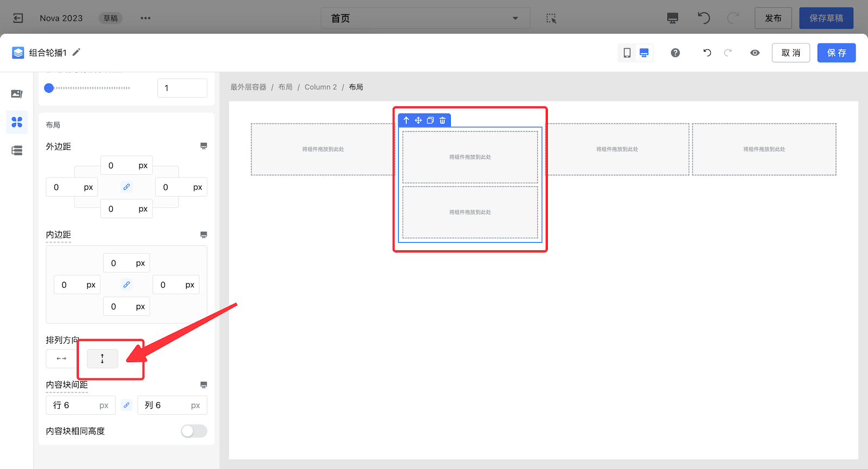868x469 pixels.
Task: Open the layers list sidebar icon
Action: click(x=17, y=150)
